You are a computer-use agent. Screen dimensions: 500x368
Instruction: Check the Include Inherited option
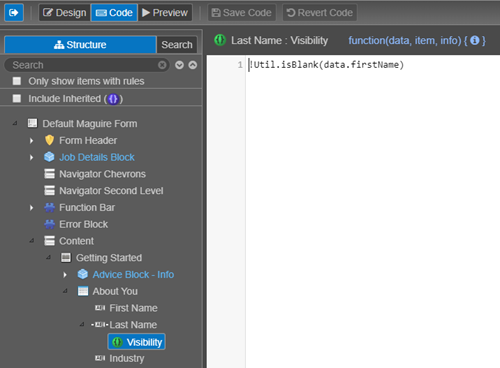(17, 99)
